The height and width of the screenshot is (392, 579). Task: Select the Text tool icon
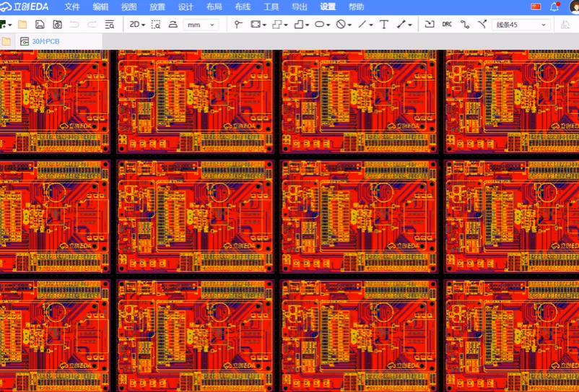pyautogui.click(x=384, y=25)
